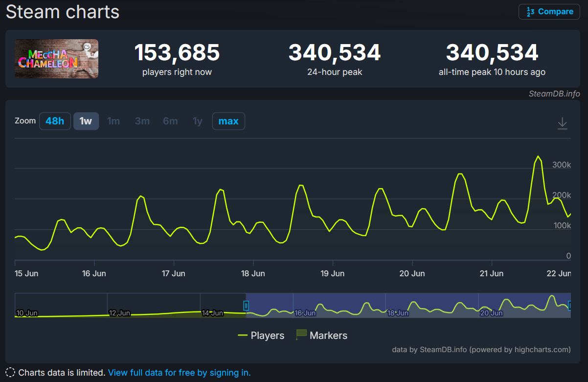Click the 21 Jun axis label
588x382 pixels.
pyautogui.click(x=491, y=273)
